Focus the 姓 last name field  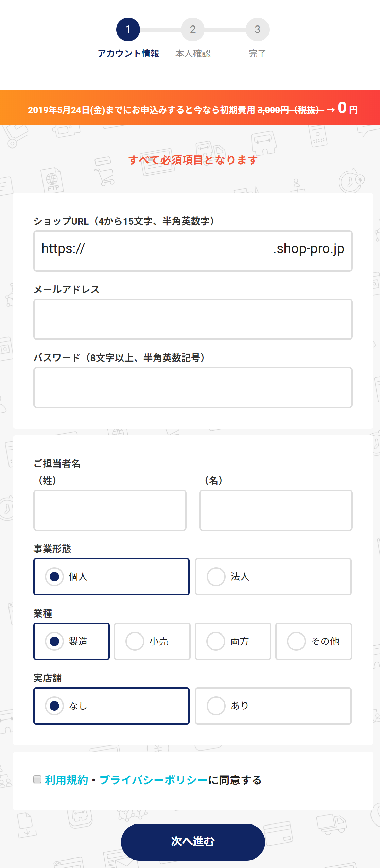pos(110,510)
